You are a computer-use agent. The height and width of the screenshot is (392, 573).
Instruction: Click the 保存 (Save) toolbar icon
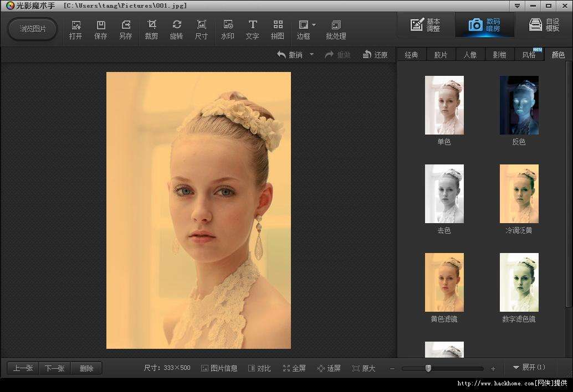101,29
